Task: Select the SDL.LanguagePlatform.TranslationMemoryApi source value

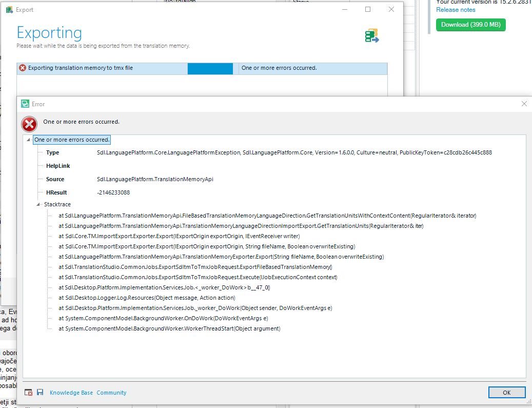Action: tap(155, 179)
